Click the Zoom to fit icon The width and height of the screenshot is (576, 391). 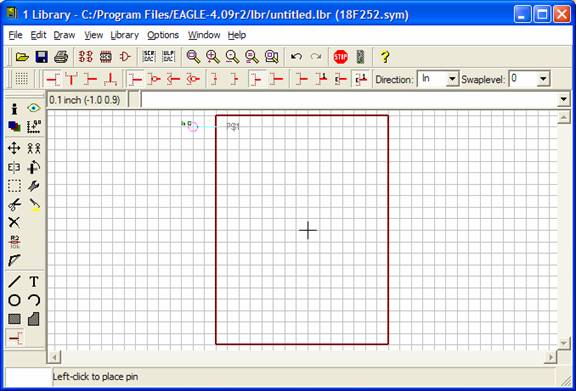coord(193,57)
